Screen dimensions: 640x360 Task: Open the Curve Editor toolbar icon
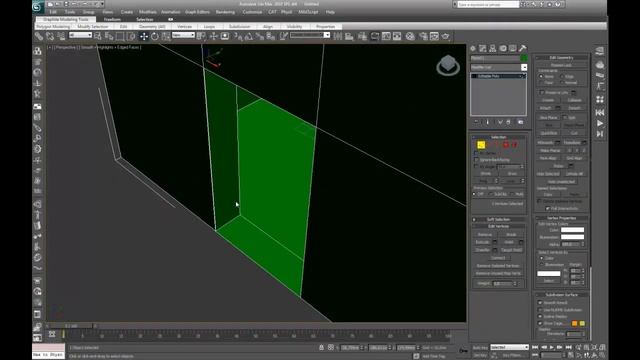click(x=386, y=36)
